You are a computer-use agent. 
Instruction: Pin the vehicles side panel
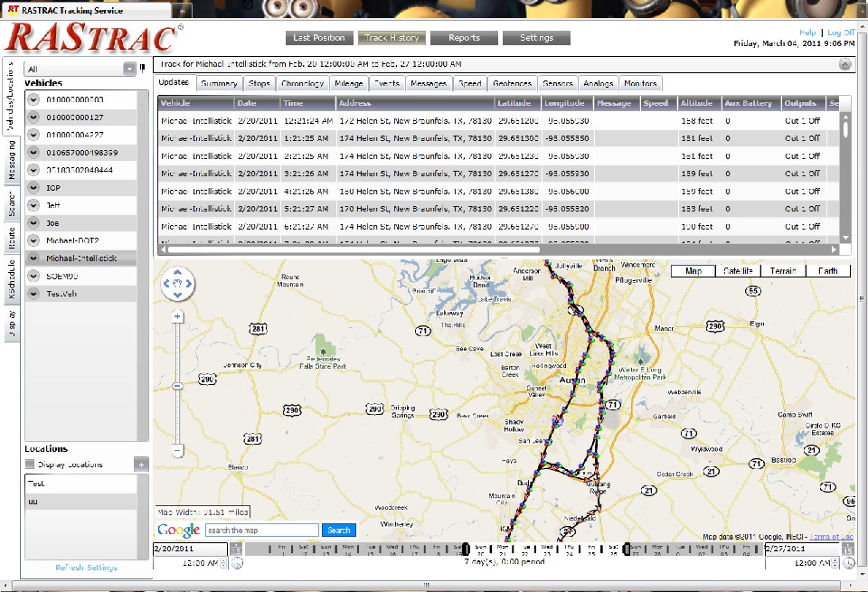click(142, 68)
